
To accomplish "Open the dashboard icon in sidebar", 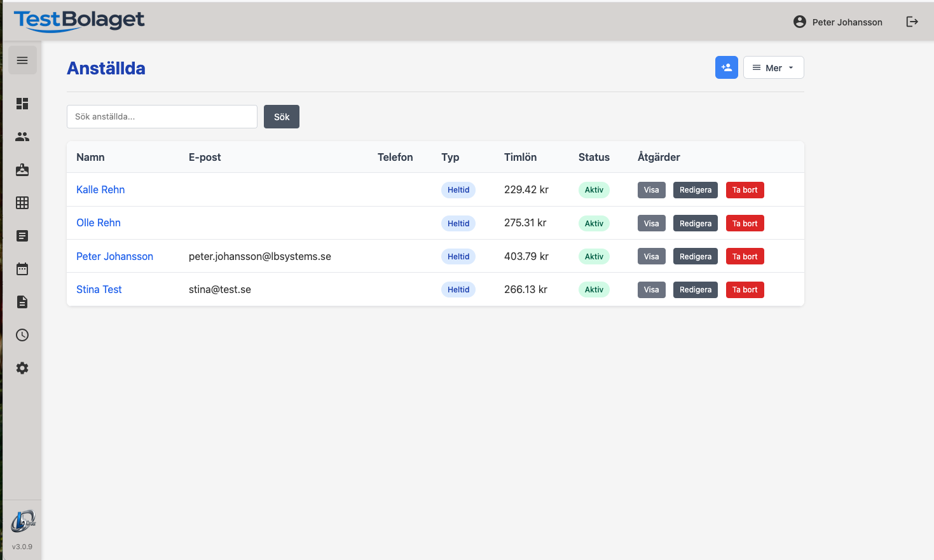I will tap(22, 104).
